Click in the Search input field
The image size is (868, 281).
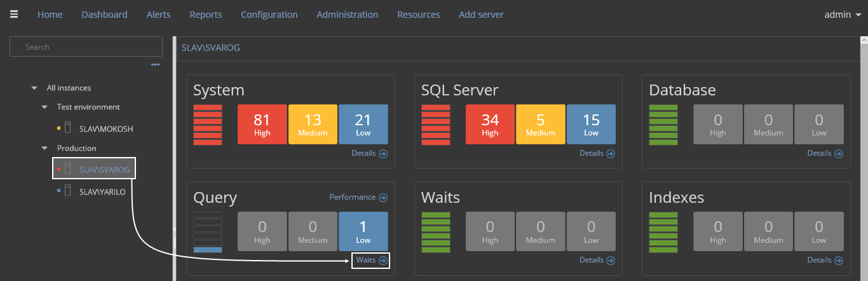click(86, 47)
